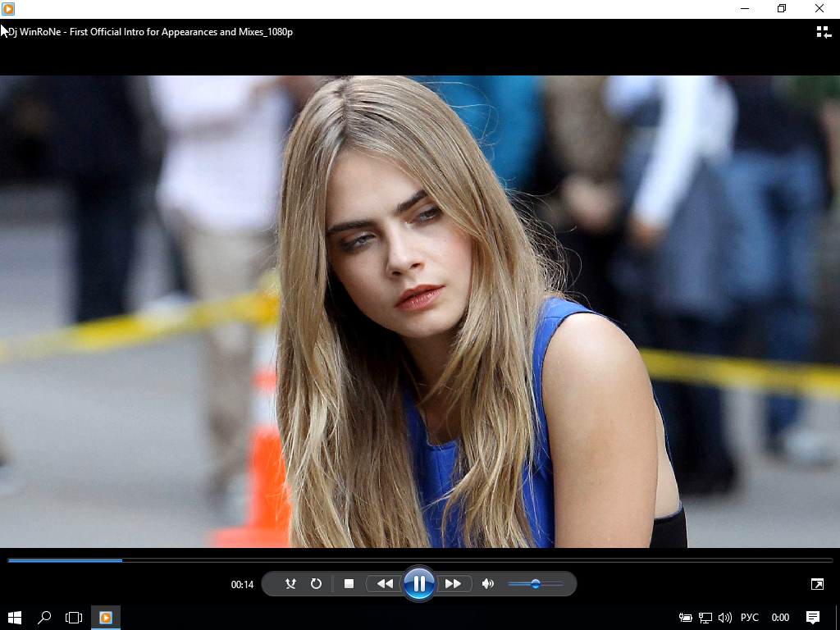Image resolution: width=840 pixels, height=630 pixels.
Task: Click the Windows Media Player title icon
Action: coord(8,8)
